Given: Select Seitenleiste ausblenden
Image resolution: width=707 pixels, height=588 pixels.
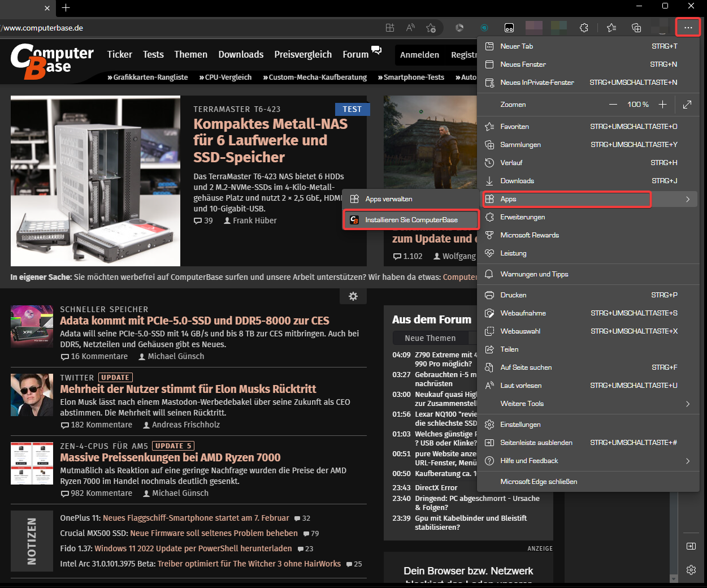Looking at the screenshot, I should coord(588,443).
